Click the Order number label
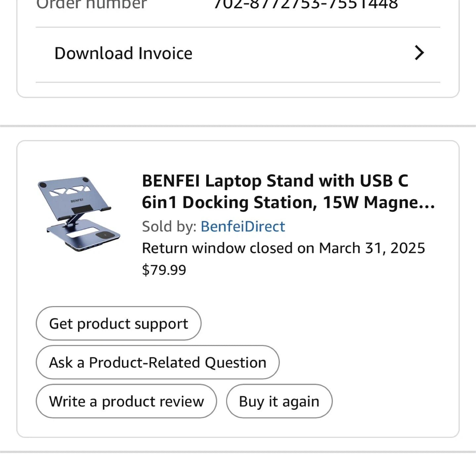 (x=92, y=5)
